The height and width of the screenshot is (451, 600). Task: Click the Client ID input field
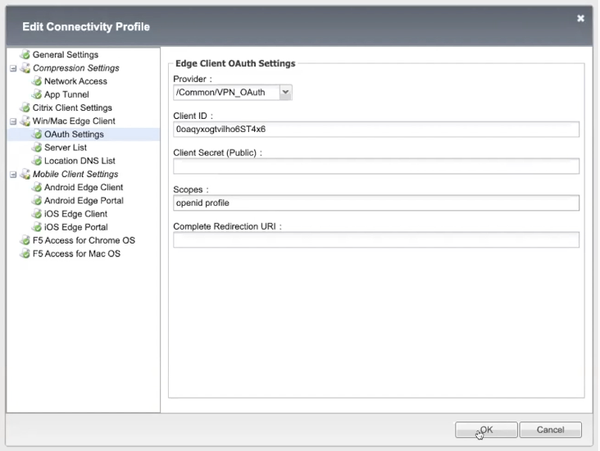click(x=376, y=129)
